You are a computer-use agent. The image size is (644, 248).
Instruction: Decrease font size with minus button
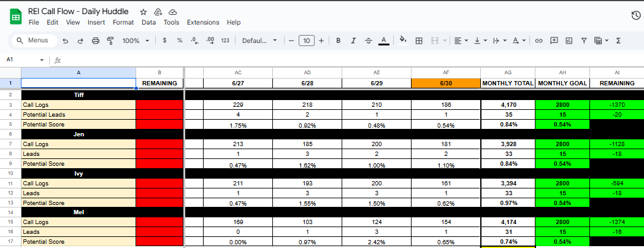click(x=291, y=41)
